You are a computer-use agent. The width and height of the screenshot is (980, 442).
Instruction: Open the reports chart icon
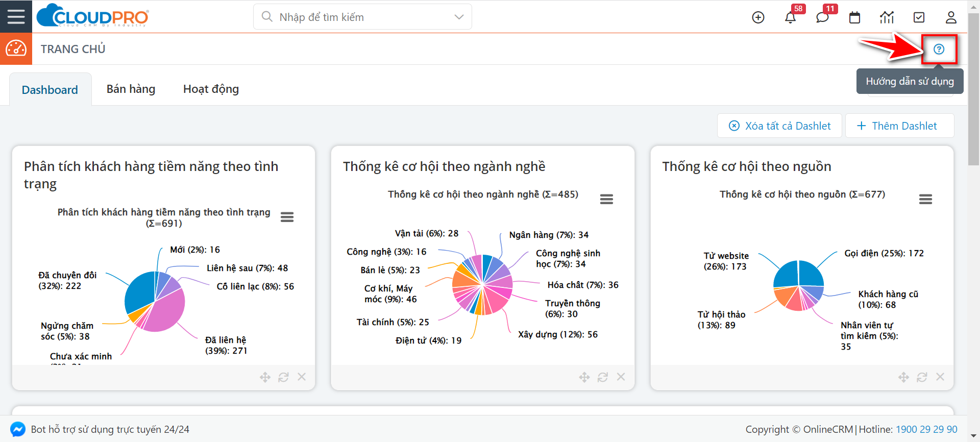(x=887, y=17)
